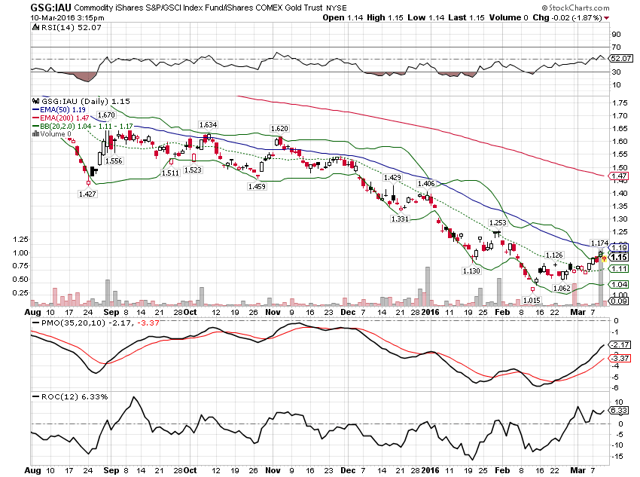Click the tall volume bar in early September
The height and width of the screenshot is (477, 640).
(x=108, y=293)
